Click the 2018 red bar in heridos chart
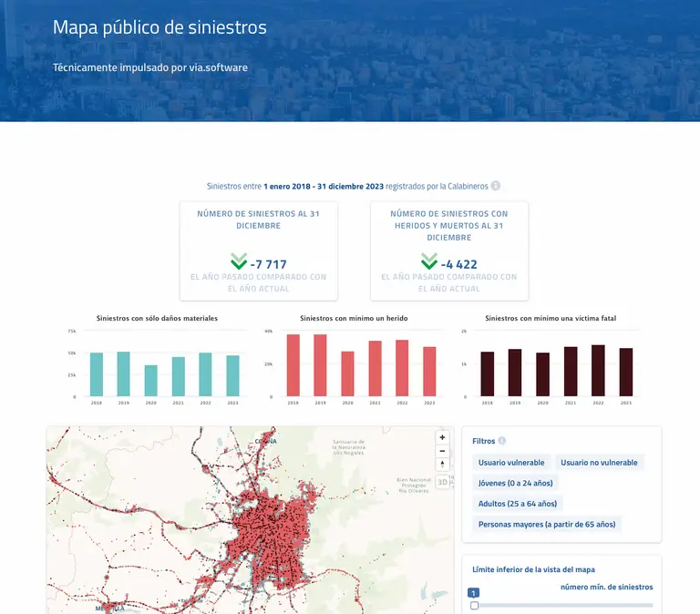Screen dimensions: 700x614 click(293, 365)
